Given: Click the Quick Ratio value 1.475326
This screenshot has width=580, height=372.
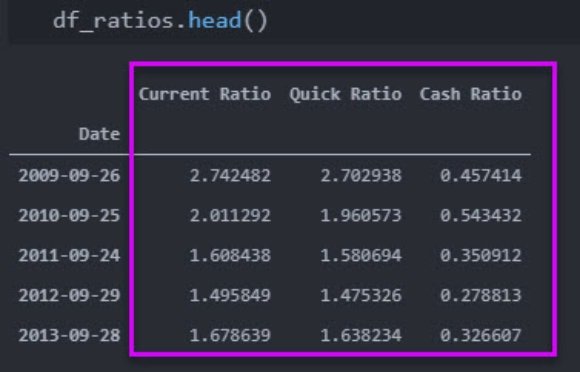Looking at the screenshot, I should click(361, 295).
